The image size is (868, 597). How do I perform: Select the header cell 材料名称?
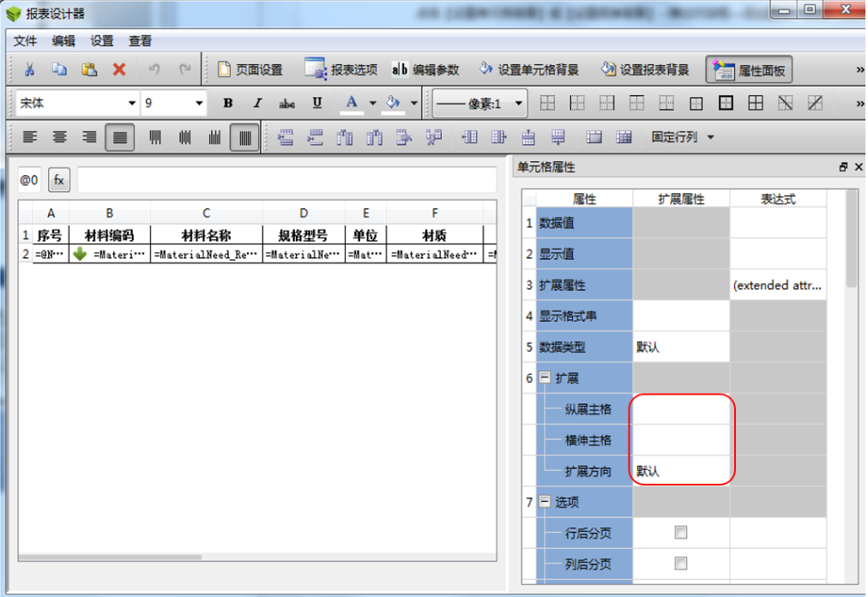coord(206,235)
